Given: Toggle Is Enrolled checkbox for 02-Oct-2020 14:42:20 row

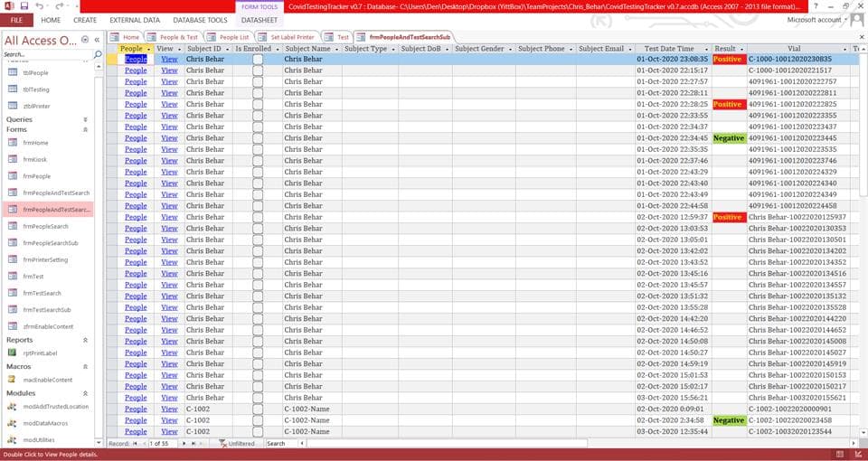Looking at the screenshot, I should pyautogui.click(x=258, y=318).
